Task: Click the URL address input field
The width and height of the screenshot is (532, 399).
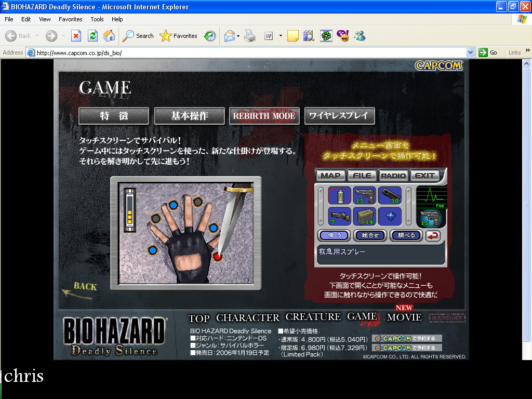Action: pos(249,52)
